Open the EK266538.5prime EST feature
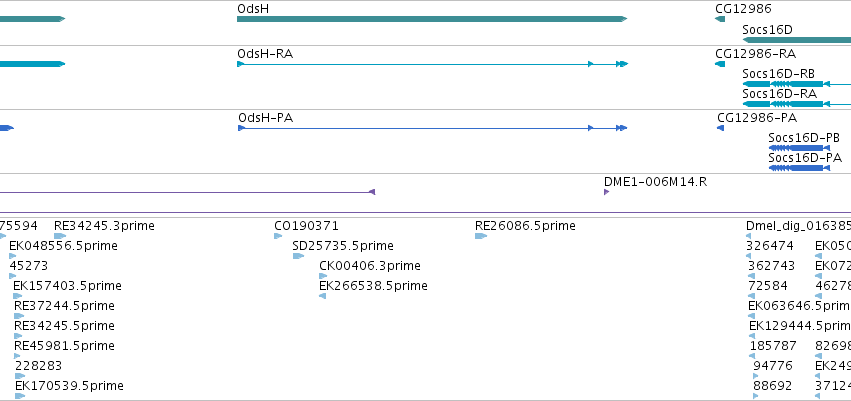 click(x=322, y=296)
